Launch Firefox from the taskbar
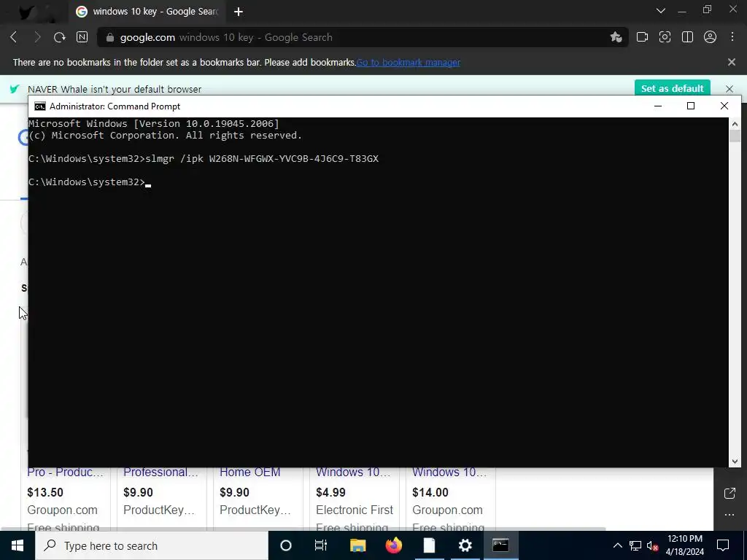 pyautogui.click(x=393, y=545)
